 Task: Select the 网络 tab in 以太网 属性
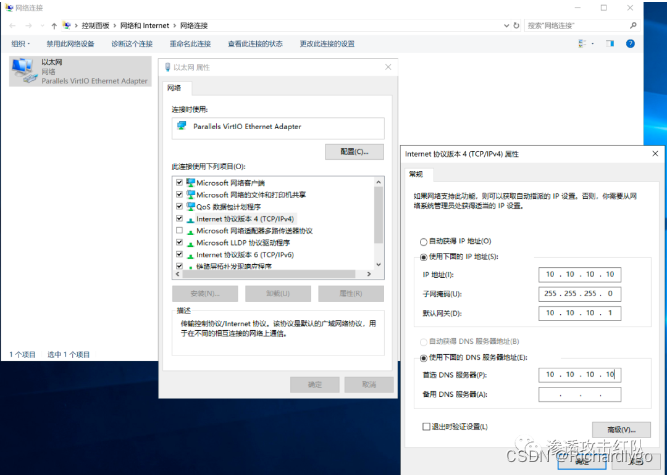click(x=177, y=88)
